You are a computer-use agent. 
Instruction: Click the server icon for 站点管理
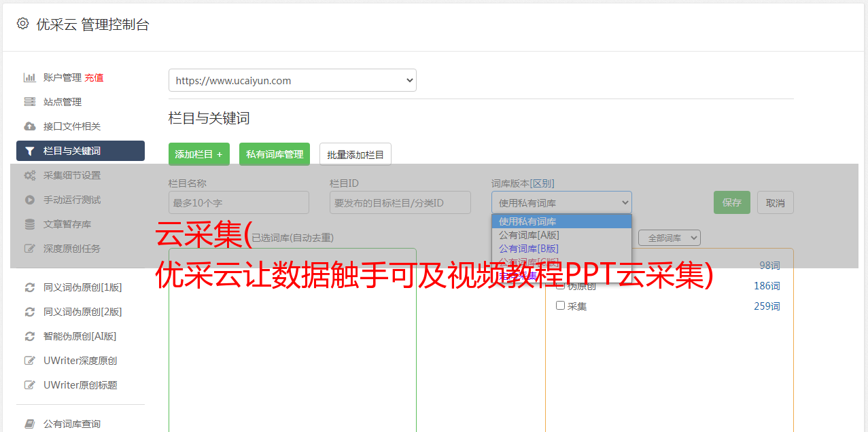30,102
